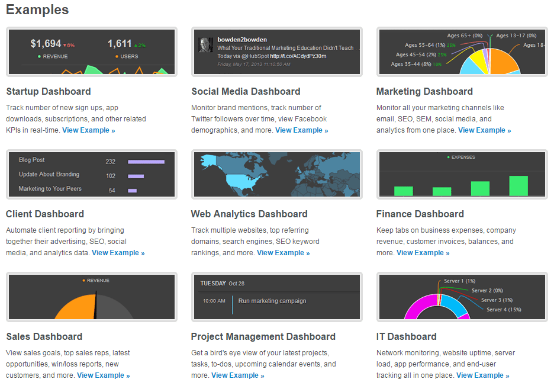Open the IT Dashboard donut chart thumbnail
Screen dimensions: 554x392
[462, 297]
